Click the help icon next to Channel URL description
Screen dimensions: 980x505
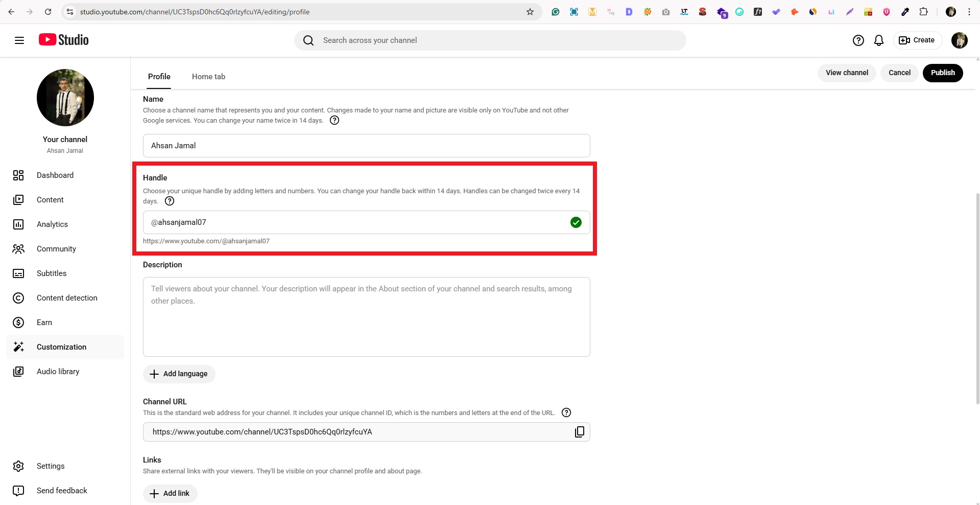[x=566, y=413]
